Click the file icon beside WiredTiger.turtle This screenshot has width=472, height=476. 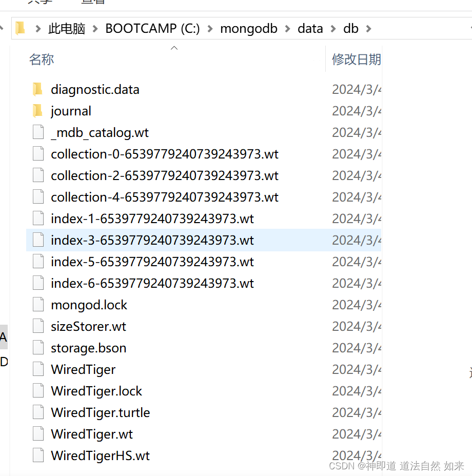(x=38, y=412)
